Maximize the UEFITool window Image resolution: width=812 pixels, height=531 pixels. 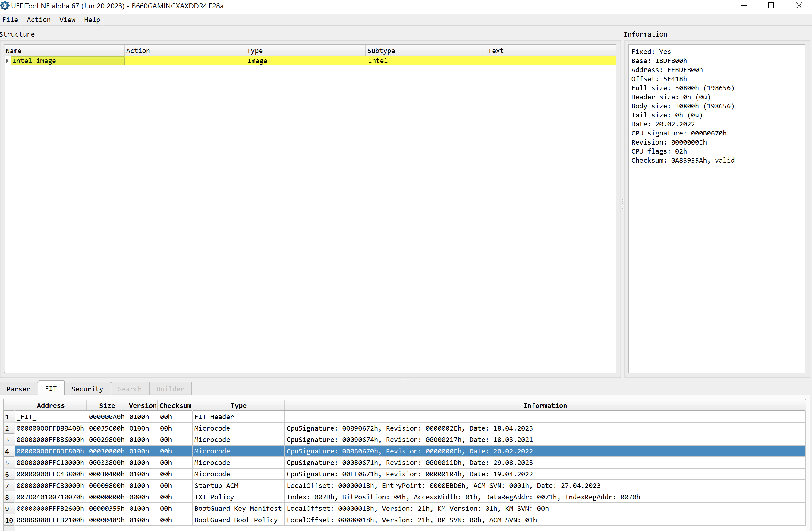771,6
